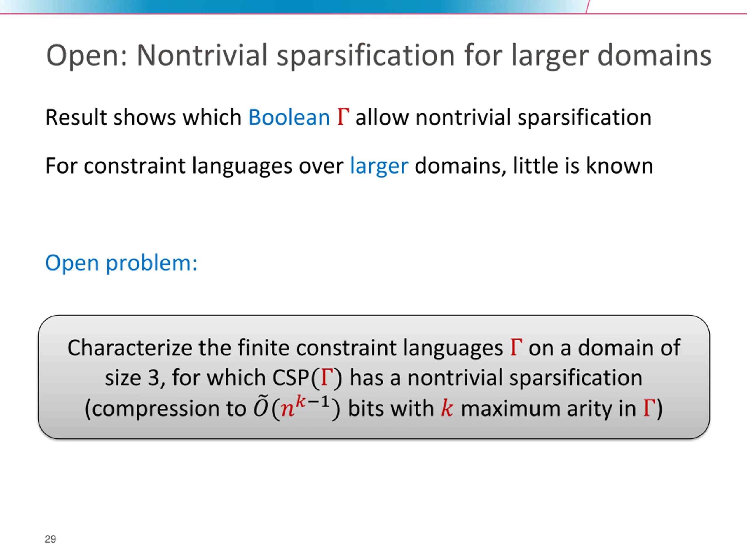
Task: Click the slide title about larger domains
Action: click(378, 55)
